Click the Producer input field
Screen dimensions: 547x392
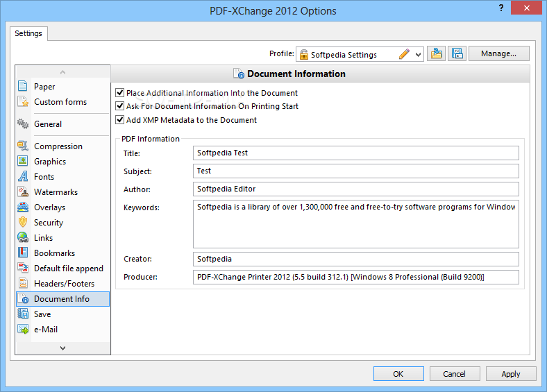[x=356, y=277]
